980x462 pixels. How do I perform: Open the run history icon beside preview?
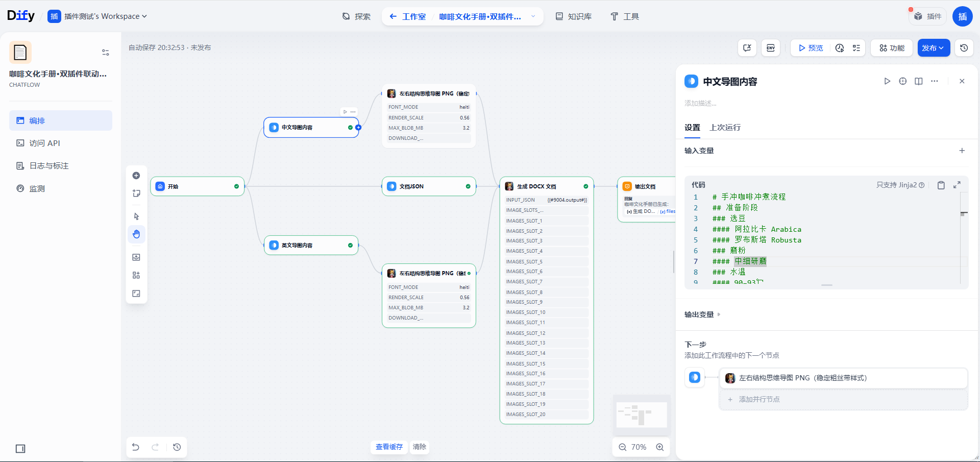[840, 48]
